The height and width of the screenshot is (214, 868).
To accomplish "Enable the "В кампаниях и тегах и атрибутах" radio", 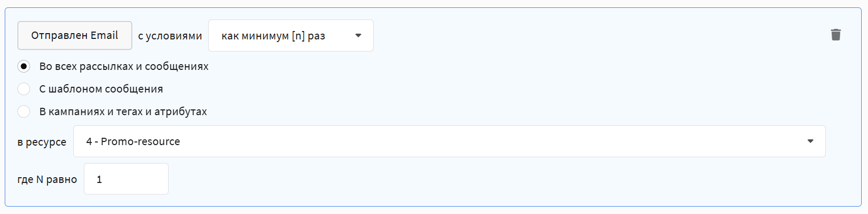I will click(x=24, y=111).
